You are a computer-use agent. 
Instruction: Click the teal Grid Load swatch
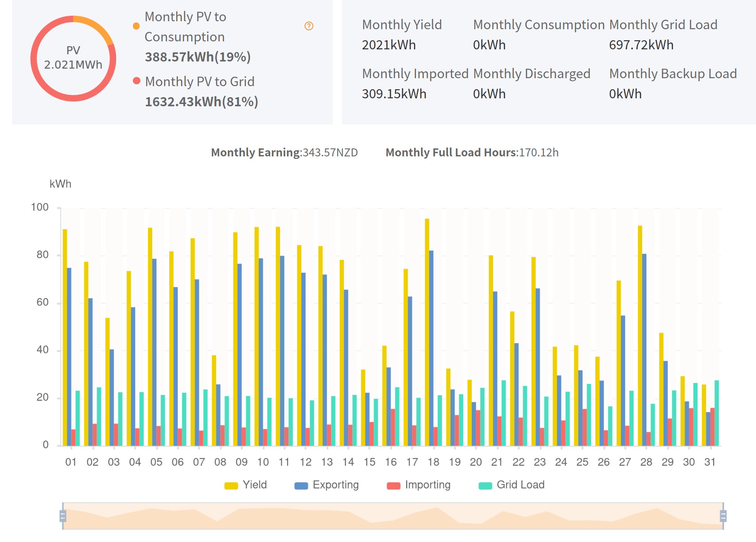pyautogui.click(x=485, y=485)
